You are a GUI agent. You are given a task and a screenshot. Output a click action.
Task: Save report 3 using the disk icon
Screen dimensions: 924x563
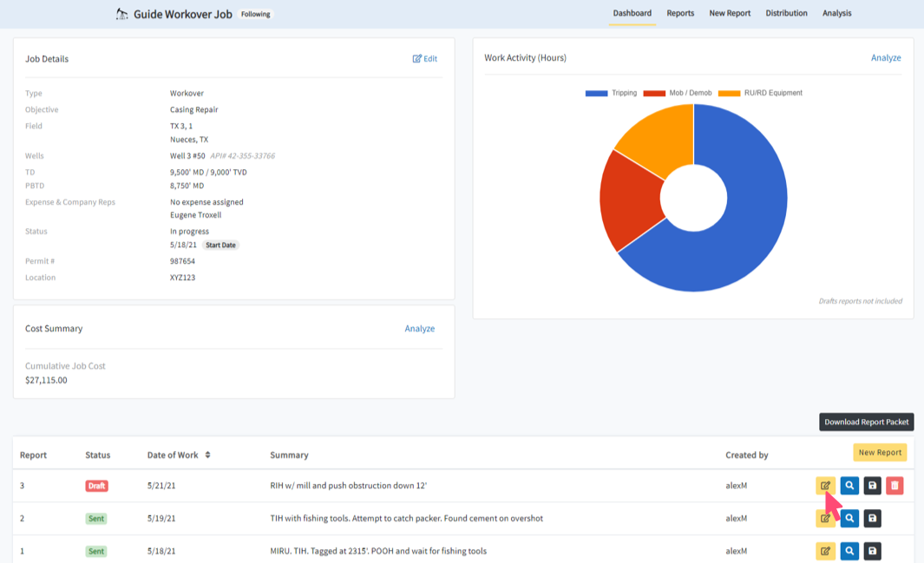[x=872, y=486]
